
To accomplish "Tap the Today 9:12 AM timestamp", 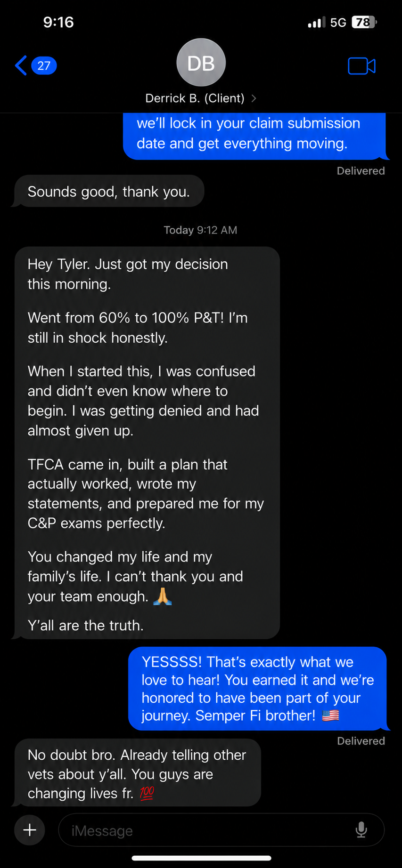I will tap(200, 230).
